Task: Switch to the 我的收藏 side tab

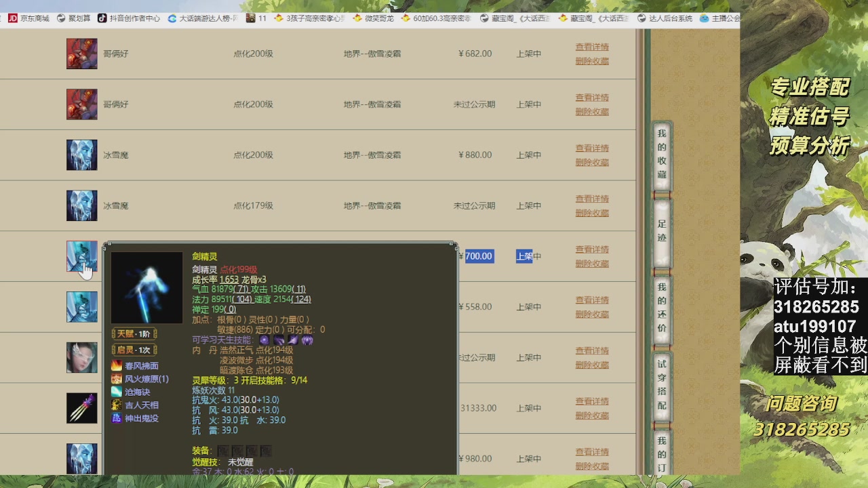Action: tap(662, 155)
